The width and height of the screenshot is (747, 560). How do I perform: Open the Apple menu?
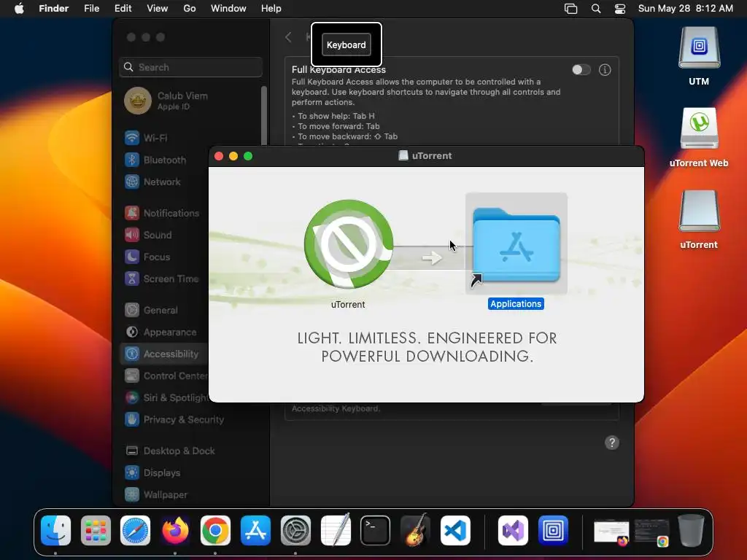(19, 9)
